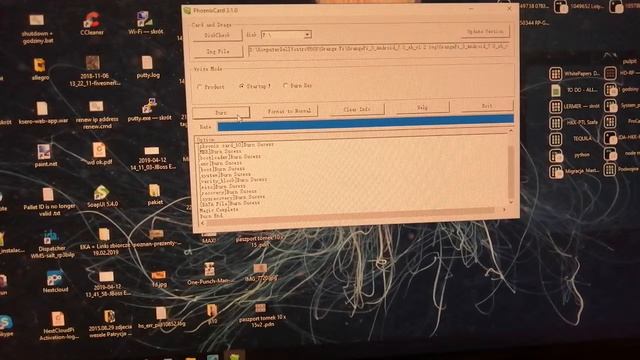Open the WhitePapers desktop folder icon
This screenshot has width=640, height=360.
pyautogui.click(x=574, y=74)
